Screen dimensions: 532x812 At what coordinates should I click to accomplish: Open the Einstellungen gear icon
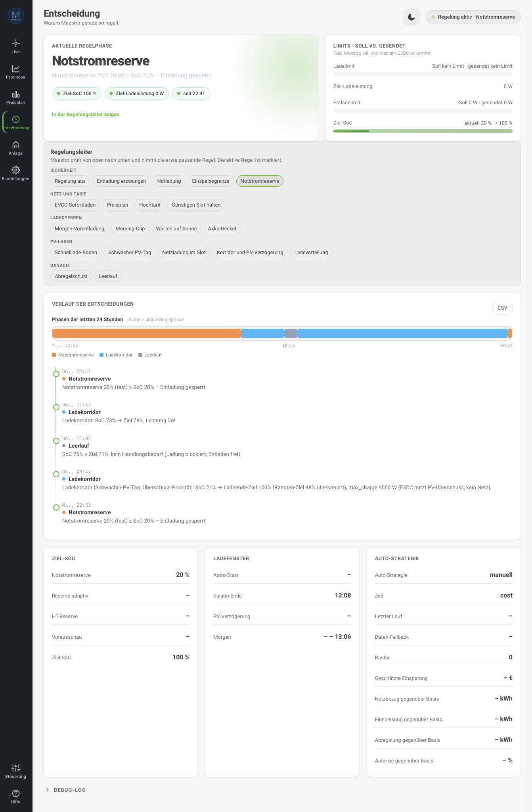tap(15, 170)
